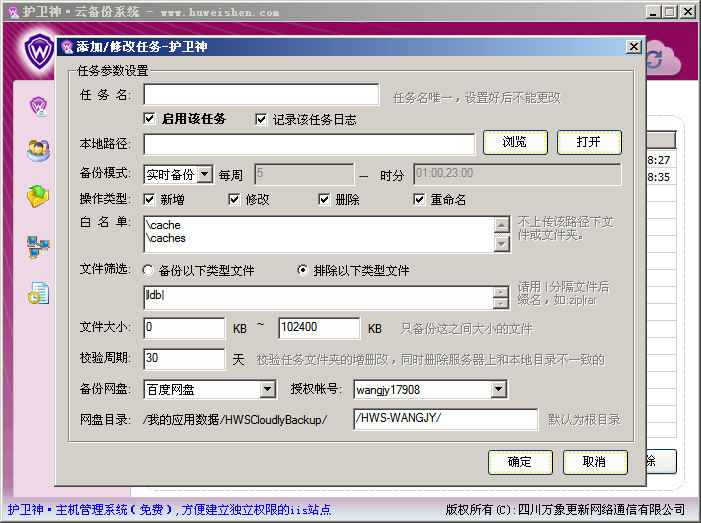Click file filter box up arrow

click(x=501, y=293)
